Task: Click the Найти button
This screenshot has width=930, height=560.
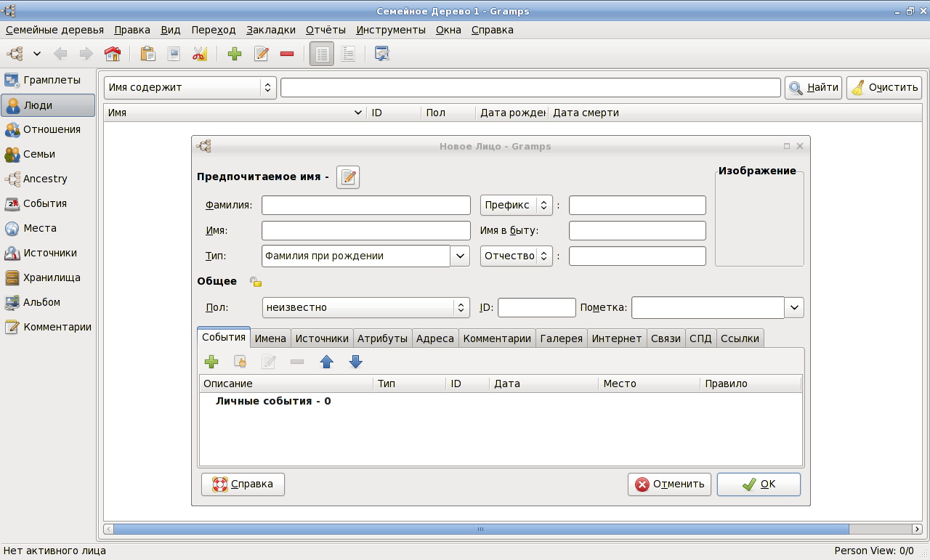Action: [814, 87]
